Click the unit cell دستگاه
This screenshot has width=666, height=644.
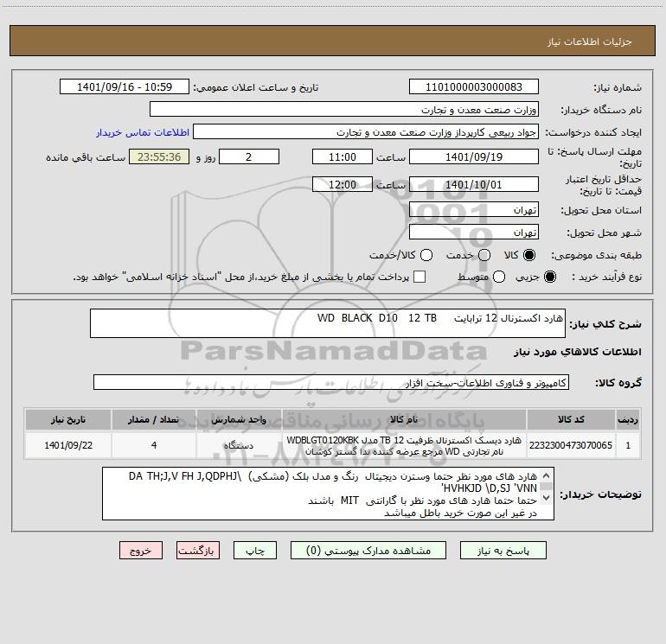(x=239, y=445)
